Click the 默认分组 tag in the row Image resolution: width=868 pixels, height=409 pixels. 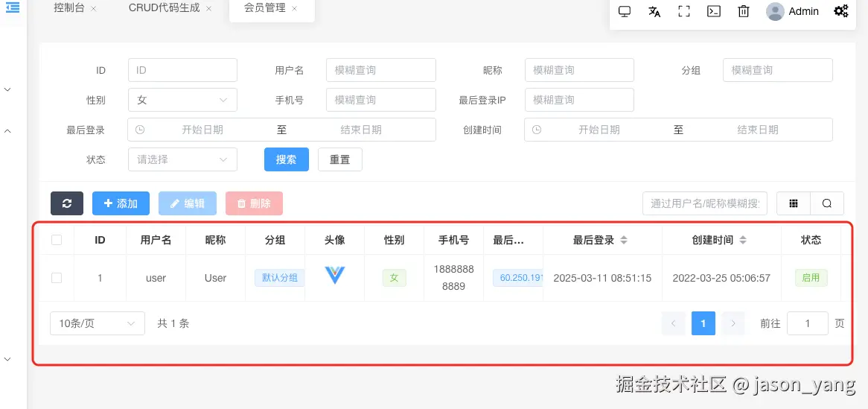[280, 278]
